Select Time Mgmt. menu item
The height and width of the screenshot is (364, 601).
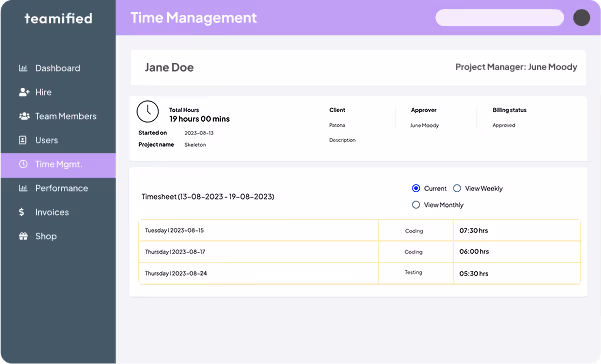pos(58,165)
